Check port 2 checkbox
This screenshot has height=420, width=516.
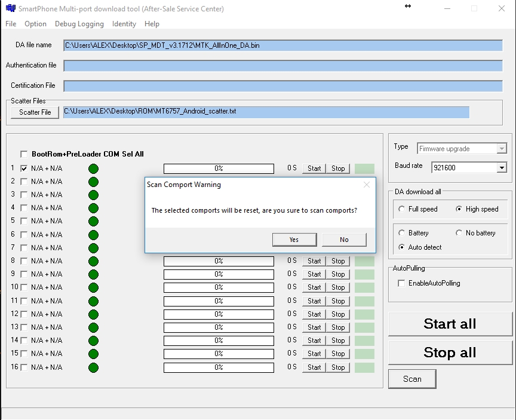pyautogui.click(x=24, y=182)
